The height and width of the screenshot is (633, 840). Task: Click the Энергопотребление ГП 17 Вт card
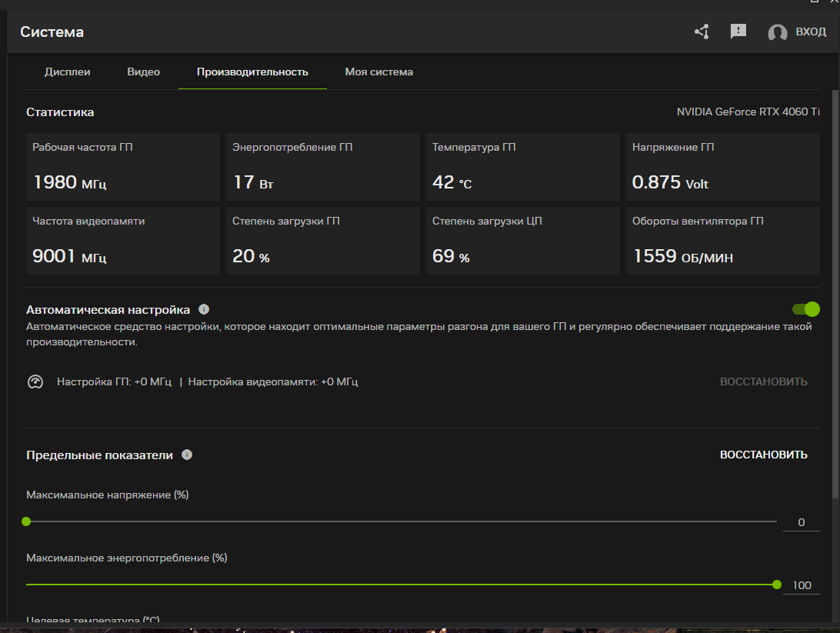(x=323, y=167)
